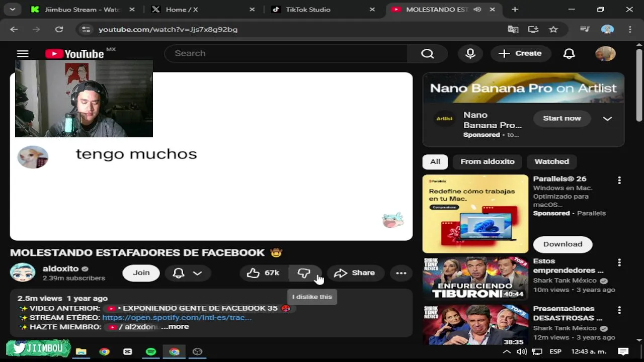Translate this page icon

click(x=513, y=29)
